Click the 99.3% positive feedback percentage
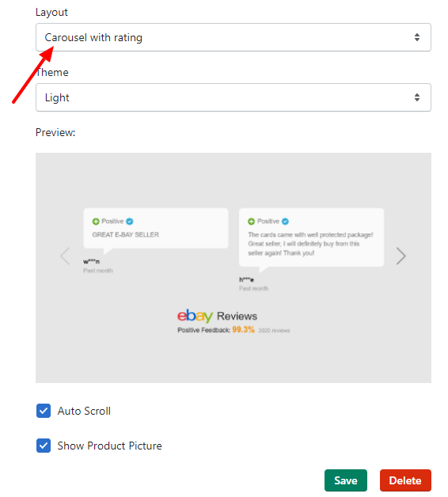448x497 pixels. click(243, 330)
